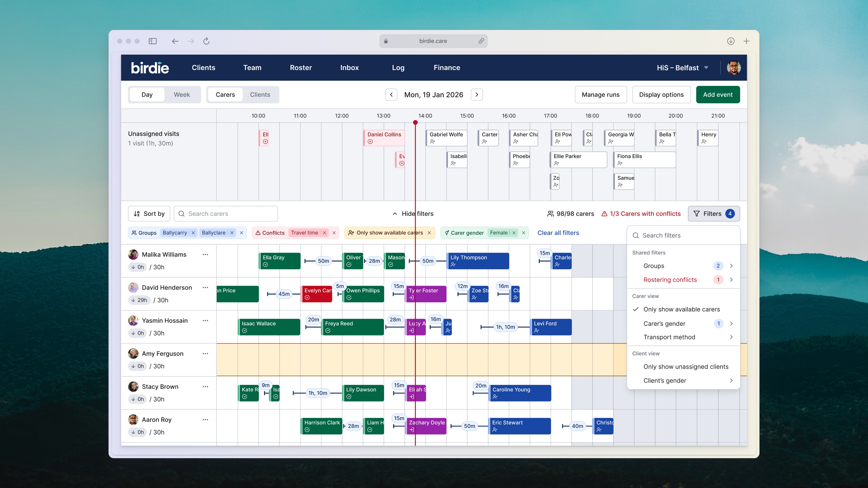
Task: Click the browser reload icon
Action: tap(206, 41)
